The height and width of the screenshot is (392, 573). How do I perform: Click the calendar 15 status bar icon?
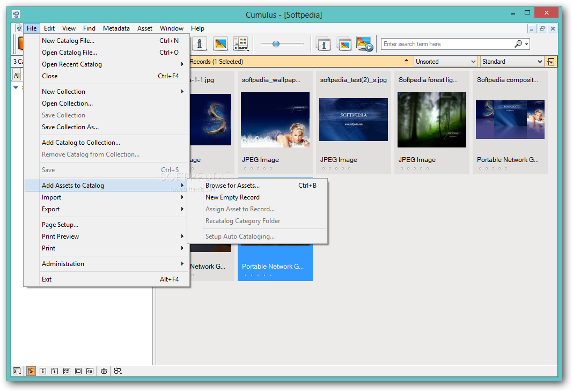(90, 371)
